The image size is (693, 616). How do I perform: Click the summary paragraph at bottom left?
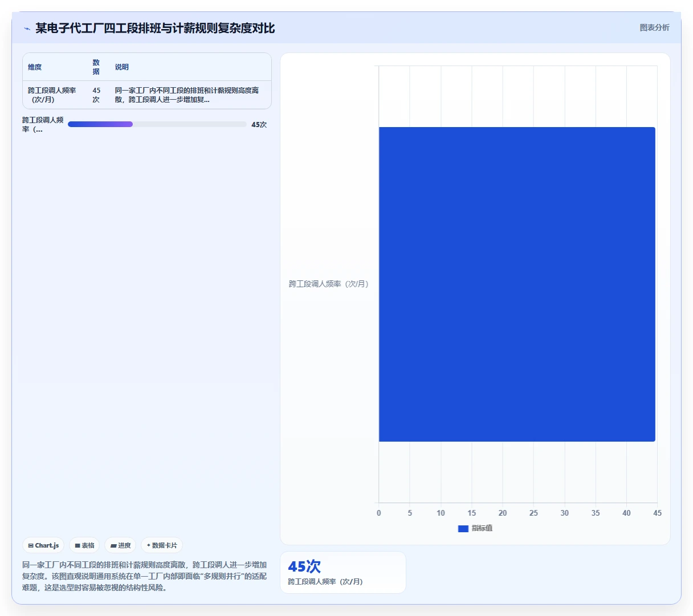click(x=144, y=576)
